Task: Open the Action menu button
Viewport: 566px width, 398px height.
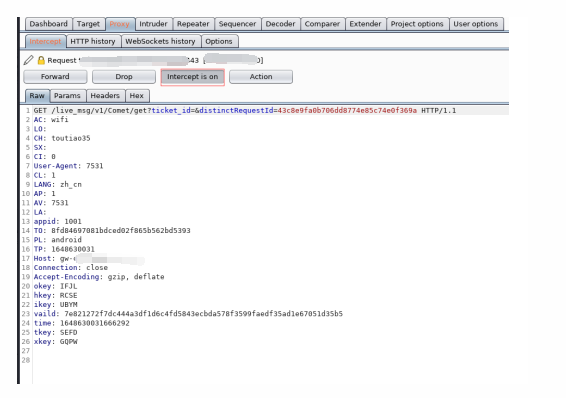Action: pos(261,76)
